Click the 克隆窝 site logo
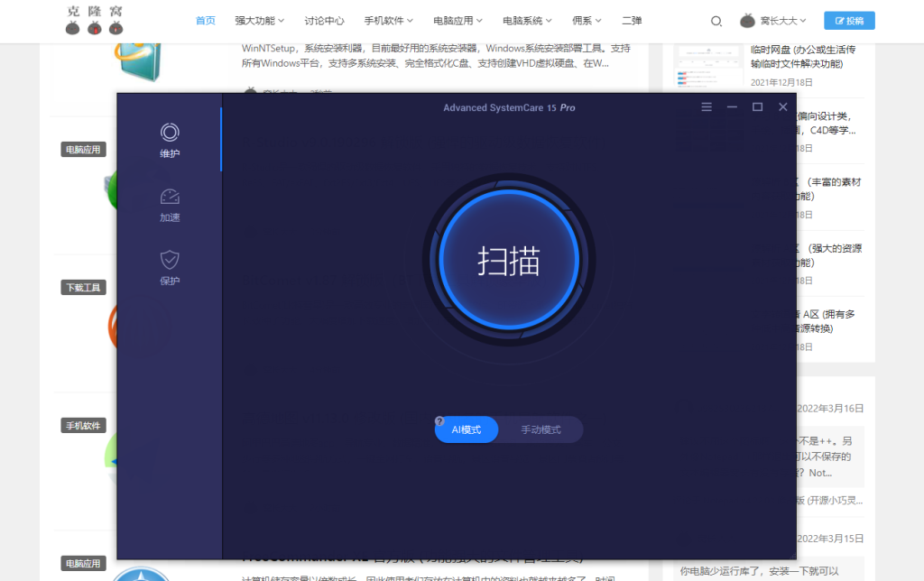The width and height of the screenshot is (924, 581). (94, 20)
